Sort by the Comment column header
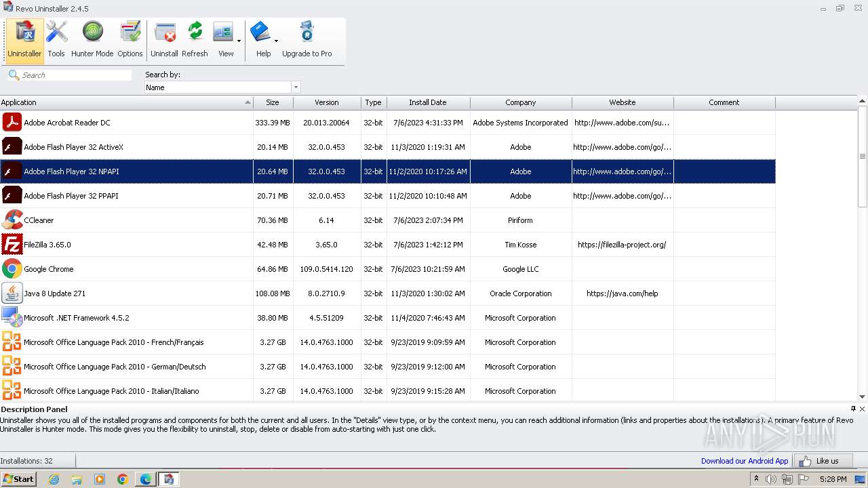This screenshot has width=868, height=488. click(724, 102)
